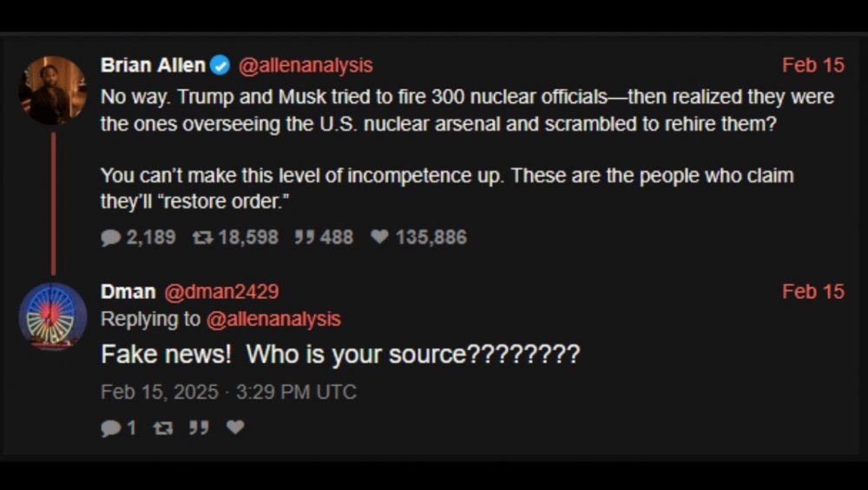Click heart icon showing 135,886 likes

point(379,237)
